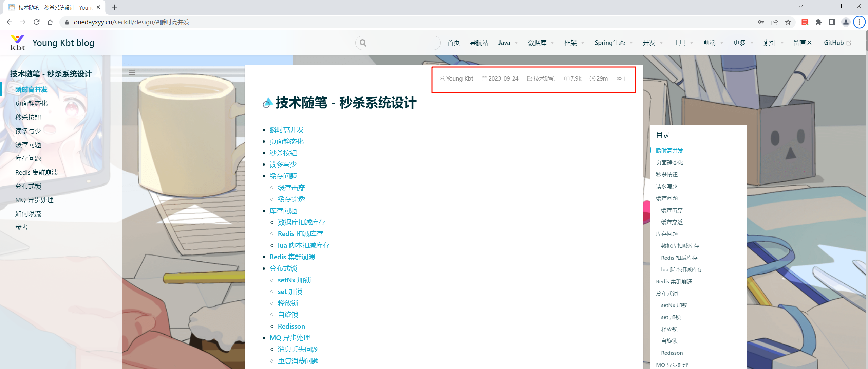The width and height of the screenshot is (868, 369).
Task: Open lua 脚本扣减库存 link in article
Action: tap(303, 245)
